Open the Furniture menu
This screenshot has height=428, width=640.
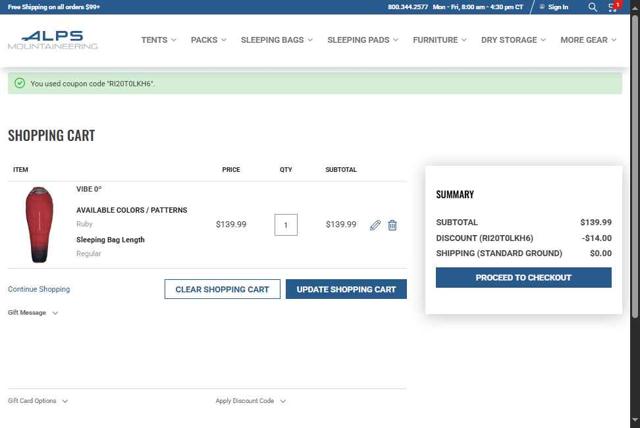[439, 40]
